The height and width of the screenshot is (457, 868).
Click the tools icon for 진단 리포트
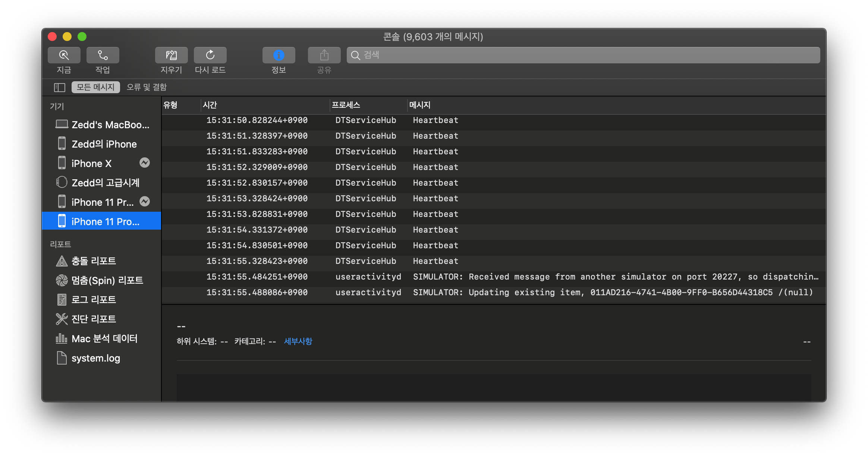tap(62, 319)
